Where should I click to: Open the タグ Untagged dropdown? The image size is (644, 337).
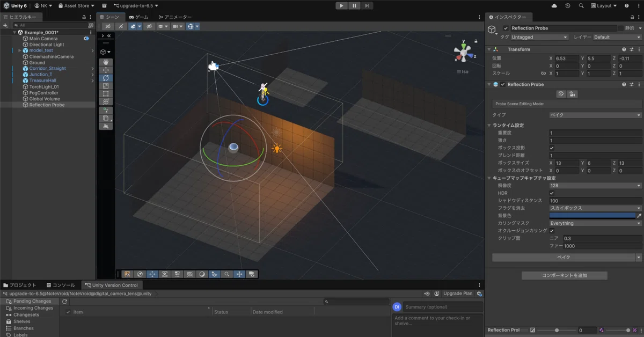tap(539, 38)
